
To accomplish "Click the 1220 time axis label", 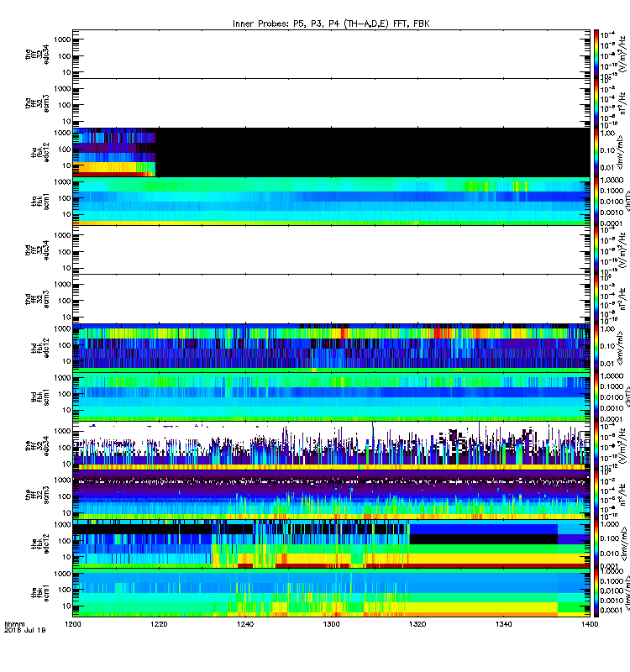I will click(159, 624).
